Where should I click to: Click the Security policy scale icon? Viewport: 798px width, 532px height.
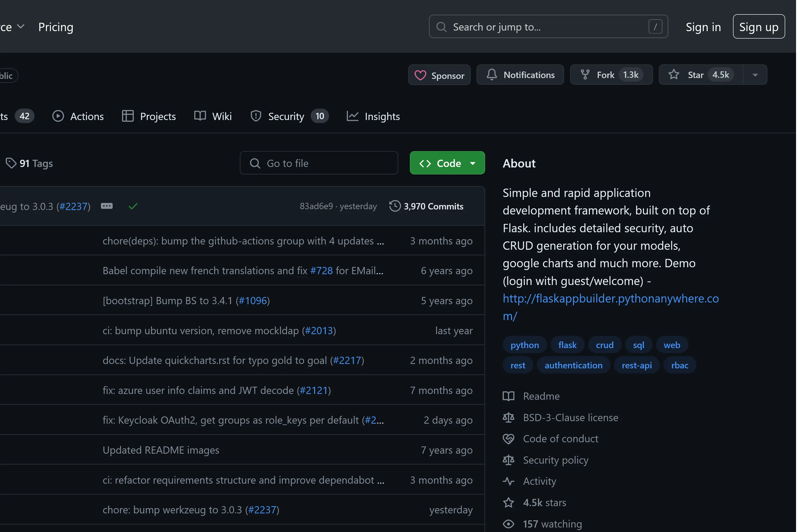tap(508, 460)
